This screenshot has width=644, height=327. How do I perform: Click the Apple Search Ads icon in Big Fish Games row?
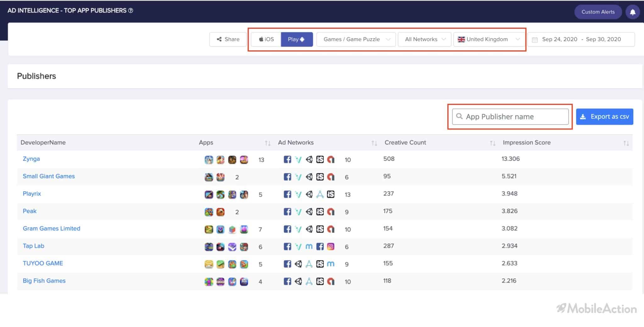(x=309, y=281)
